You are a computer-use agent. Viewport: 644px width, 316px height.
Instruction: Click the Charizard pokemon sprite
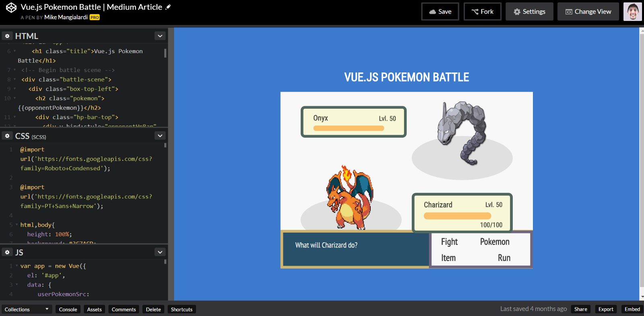[349, 197]
